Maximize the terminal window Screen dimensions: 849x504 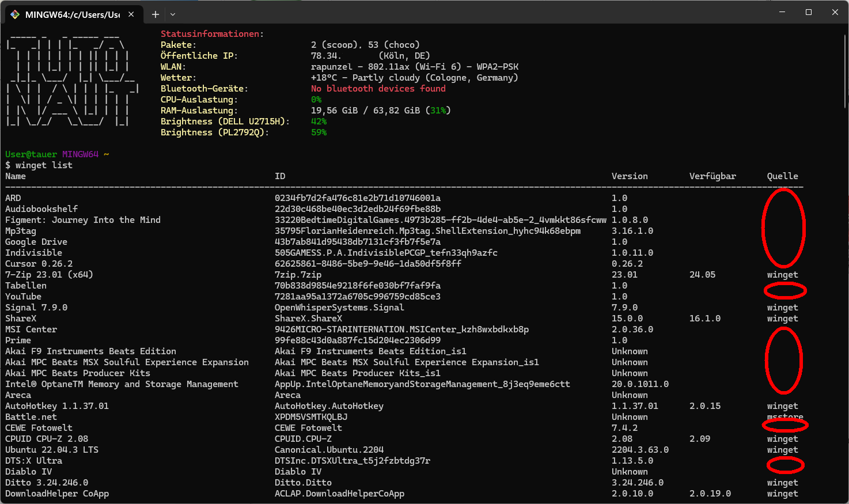pyautogui.click(x=809, y=12)
